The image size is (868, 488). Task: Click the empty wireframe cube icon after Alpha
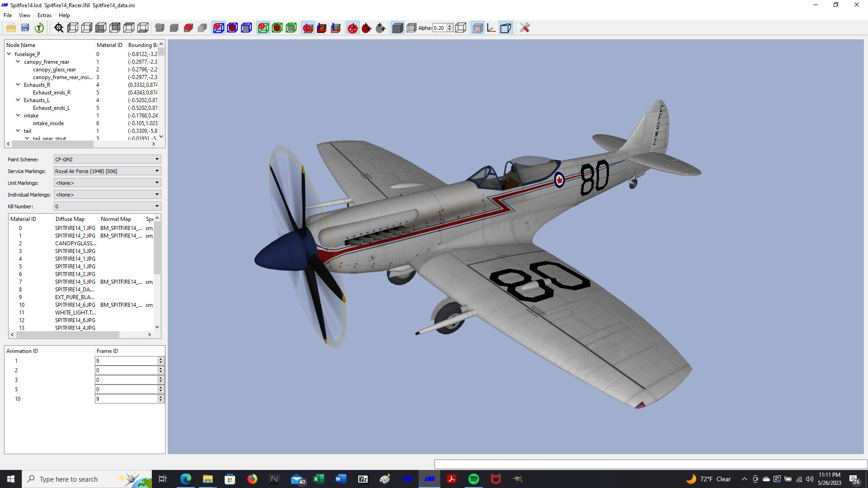point(461,28)
